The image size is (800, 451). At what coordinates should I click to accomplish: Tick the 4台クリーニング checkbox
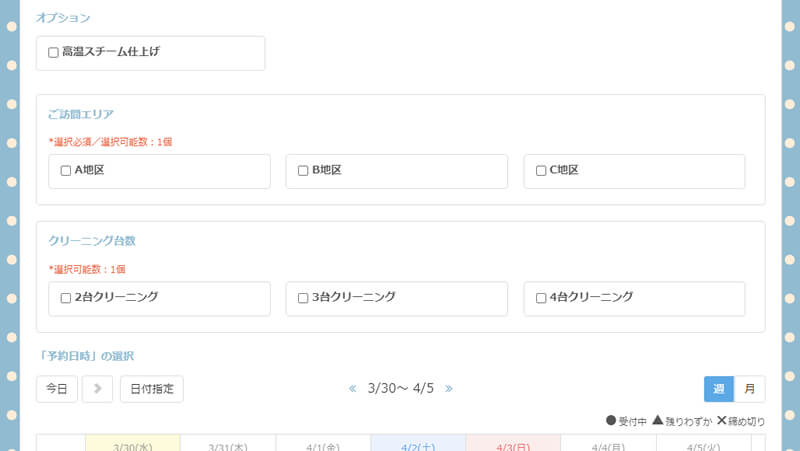(541, 298)
